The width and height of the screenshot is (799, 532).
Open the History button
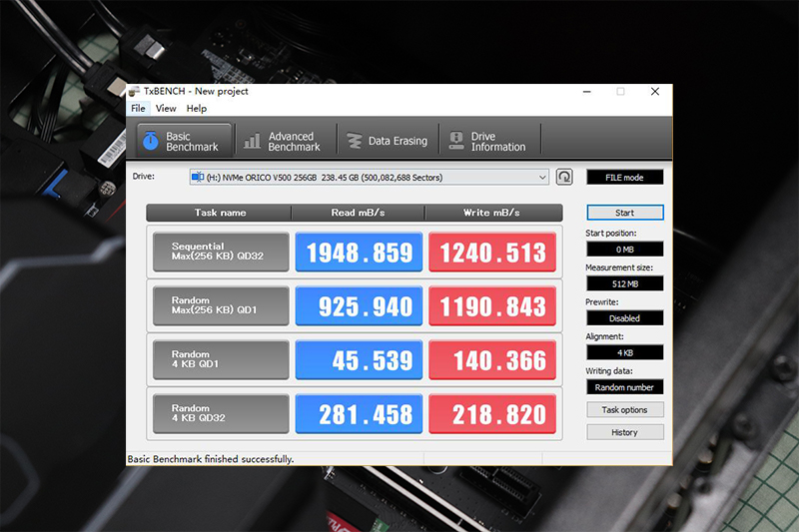[x=625, y=432]
